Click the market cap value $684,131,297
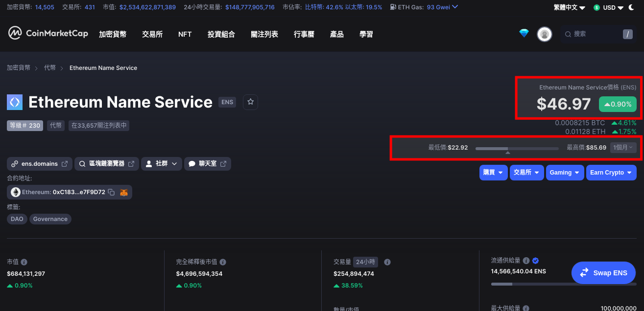Viewport: 644px width, 311px height. coord(26,274)
